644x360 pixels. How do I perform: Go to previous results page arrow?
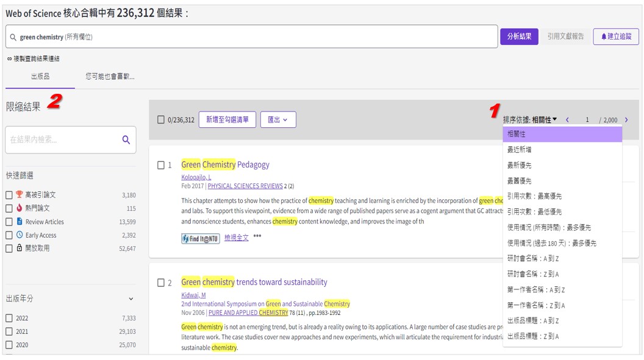click(x=567, y=120)
